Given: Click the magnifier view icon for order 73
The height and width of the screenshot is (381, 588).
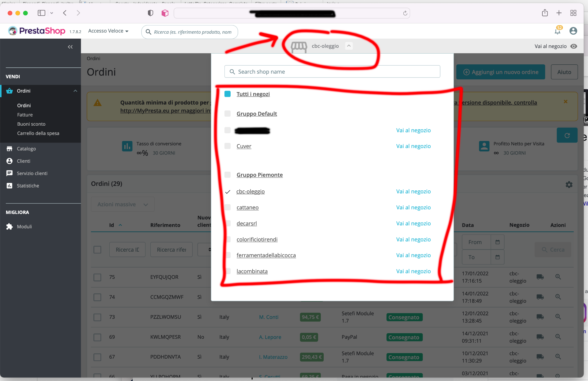Looking at the screenshot, I should click(558, 317).
